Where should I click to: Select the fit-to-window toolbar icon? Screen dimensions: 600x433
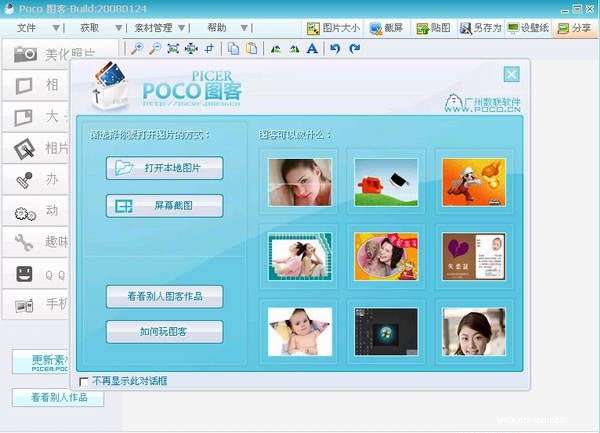tap(173, 49)
